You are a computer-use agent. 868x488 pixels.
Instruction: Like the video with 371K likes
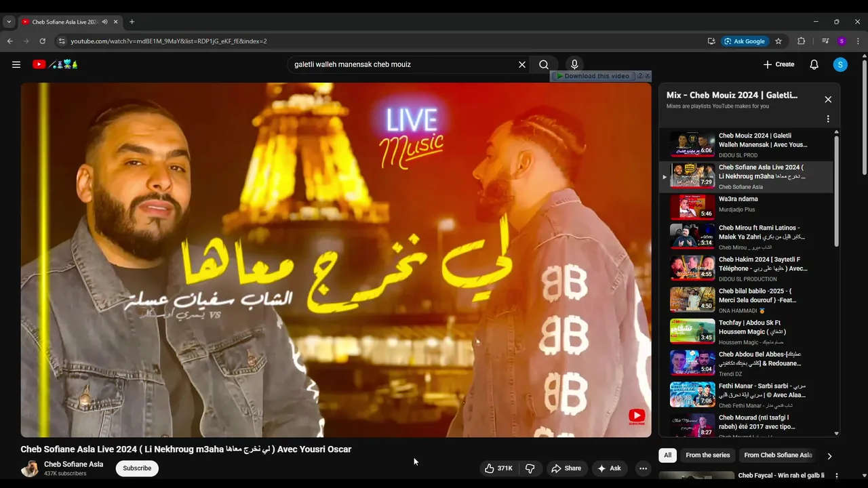pos(498,468)
